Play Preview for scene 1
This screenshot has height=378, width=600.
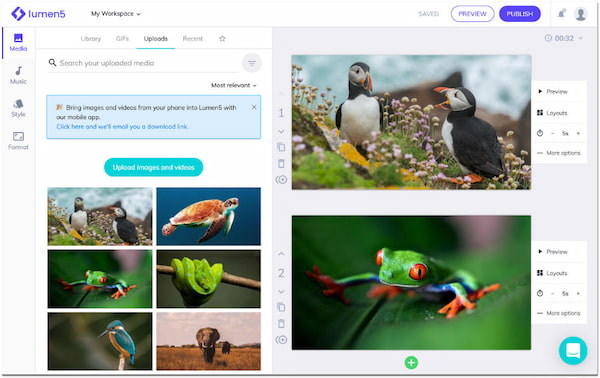[554, 91]
